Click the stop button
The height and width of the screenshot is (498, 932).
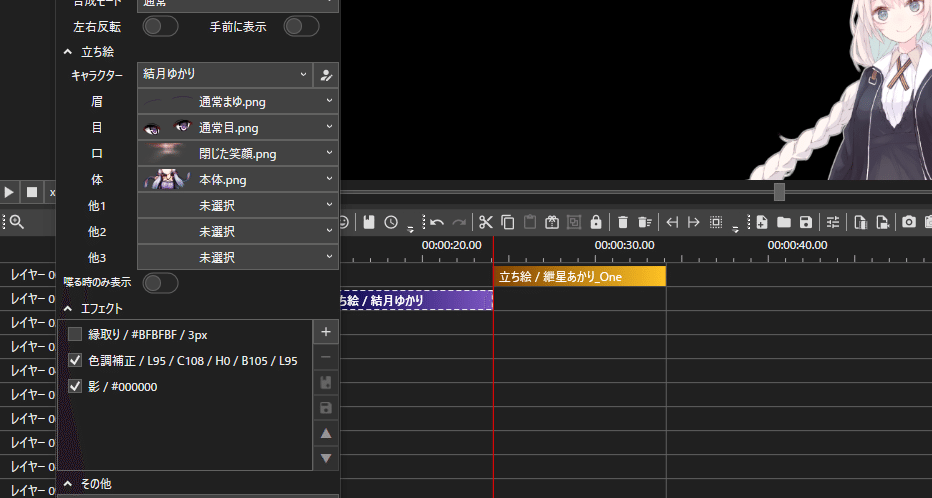32,192
